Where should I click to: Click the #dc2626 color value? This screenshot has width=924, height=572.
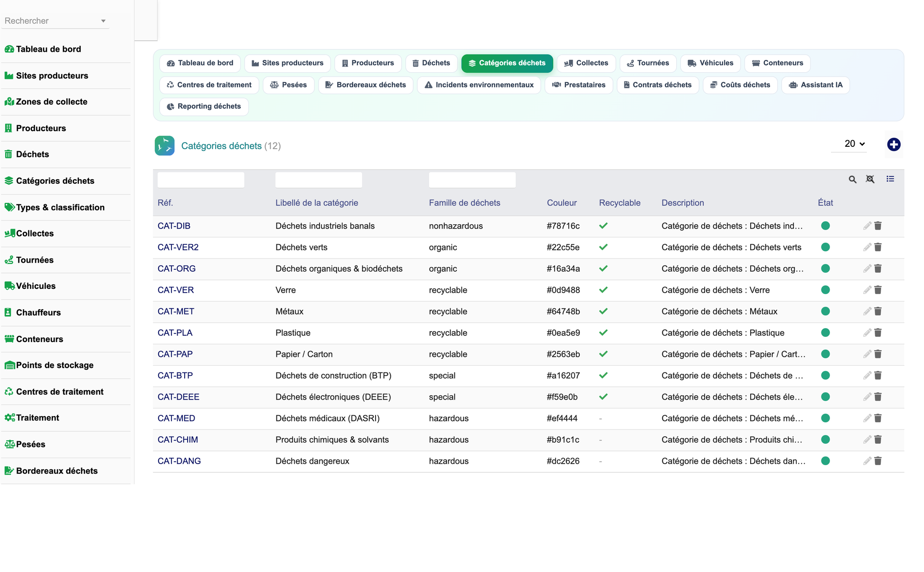(563, 461)
